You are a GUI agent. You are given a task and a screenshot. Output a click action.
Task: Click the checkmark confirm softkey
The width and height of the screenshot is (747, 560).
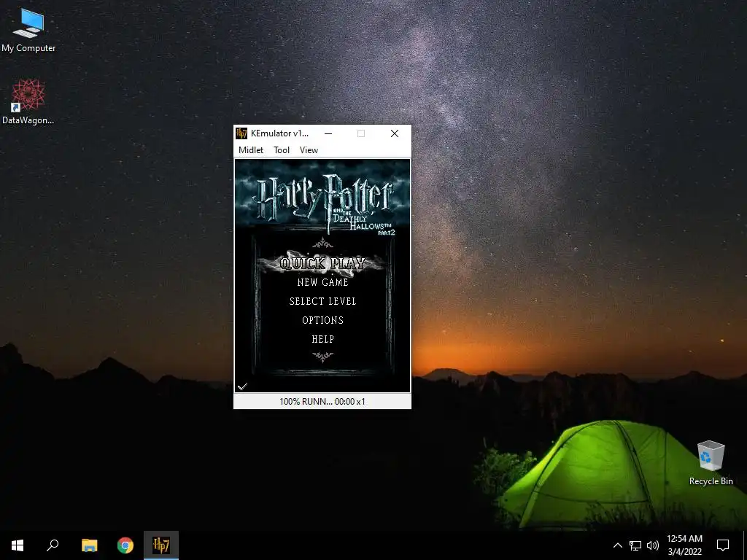point(242,386)
